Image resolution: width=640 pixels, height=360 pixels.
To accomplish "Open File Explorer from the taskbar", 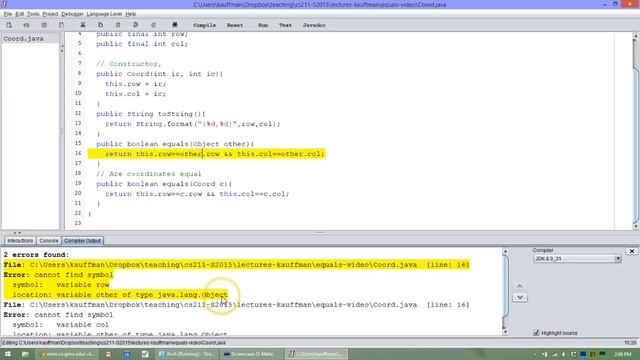I will [x=25, y=354].
